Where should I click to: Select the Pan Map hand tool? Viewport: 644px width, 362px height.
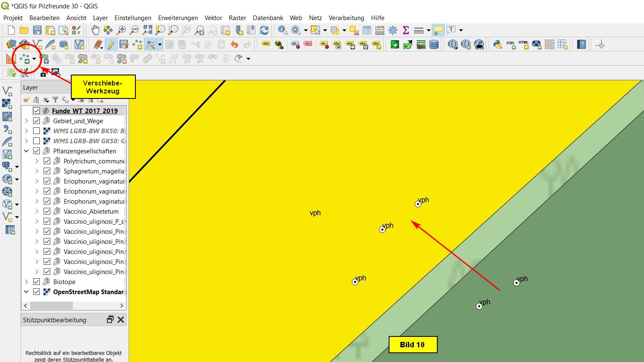tap(96, 30)
